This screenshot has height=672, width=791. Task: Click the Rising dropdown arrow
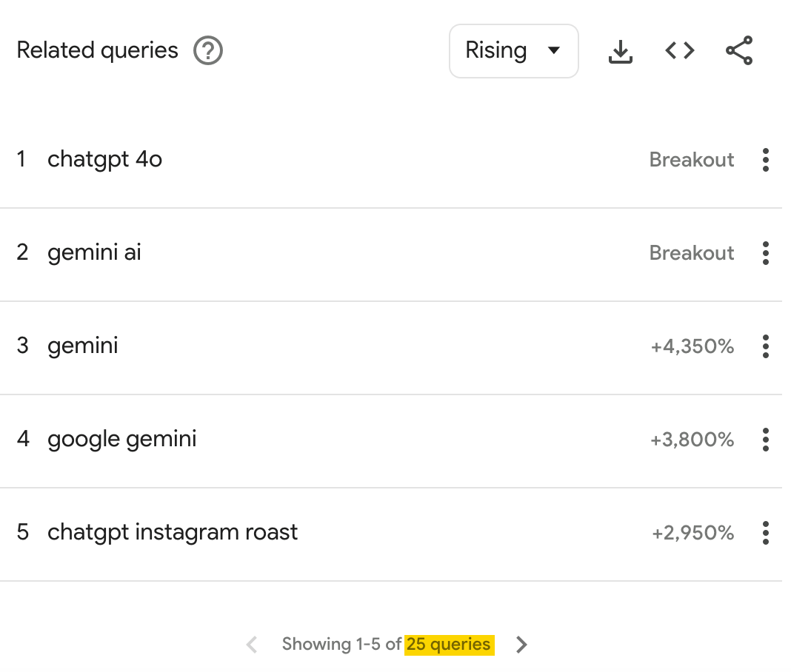tap(553, 51)
